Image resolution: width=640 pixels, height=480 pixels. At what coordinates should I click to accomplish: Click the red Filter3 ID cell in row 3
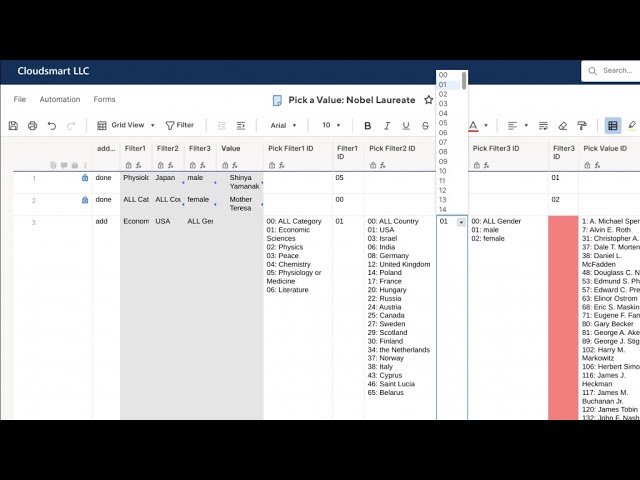pyautogui.click(x=563, y=318)
